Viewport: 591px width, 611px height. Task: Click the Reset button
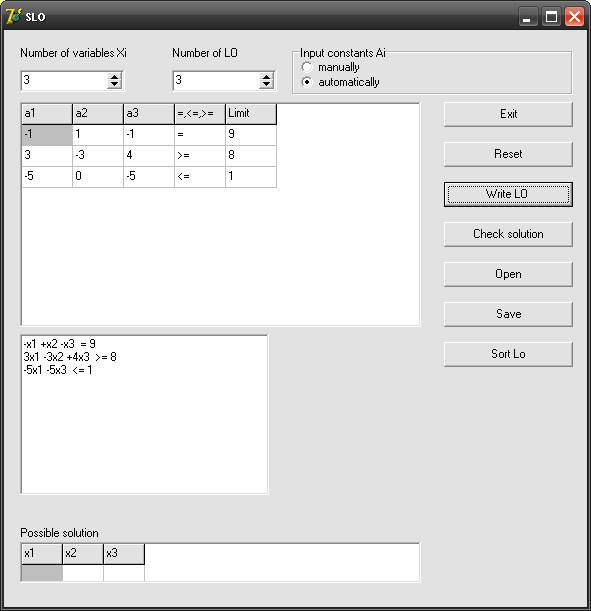point(508,154)
